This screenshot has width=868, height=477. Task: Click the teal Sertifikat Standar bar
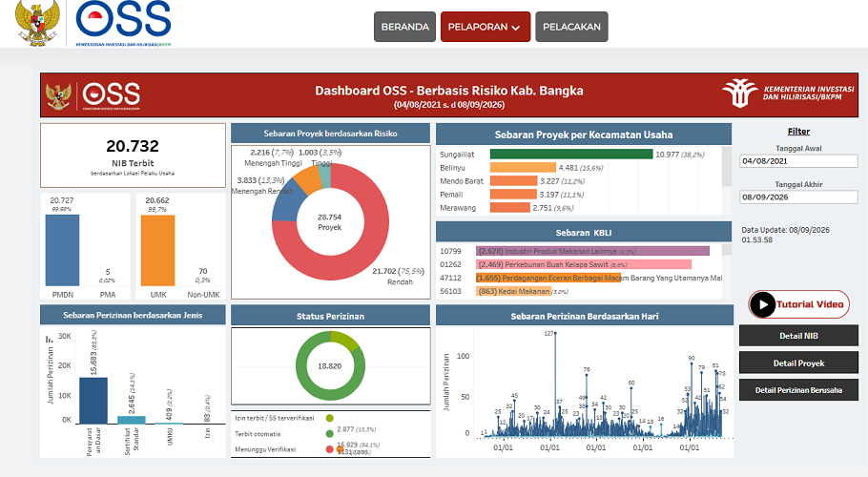(x=132, y=421)
